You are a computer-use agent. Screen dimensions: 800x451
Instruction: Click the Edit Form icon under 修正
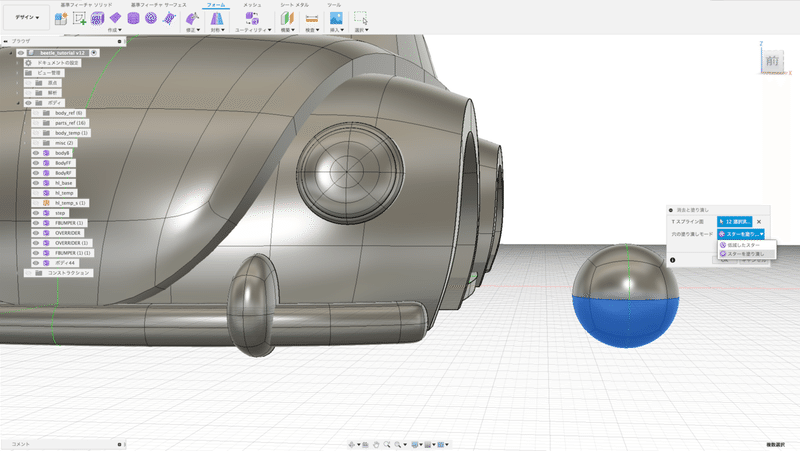pos(191,18)
